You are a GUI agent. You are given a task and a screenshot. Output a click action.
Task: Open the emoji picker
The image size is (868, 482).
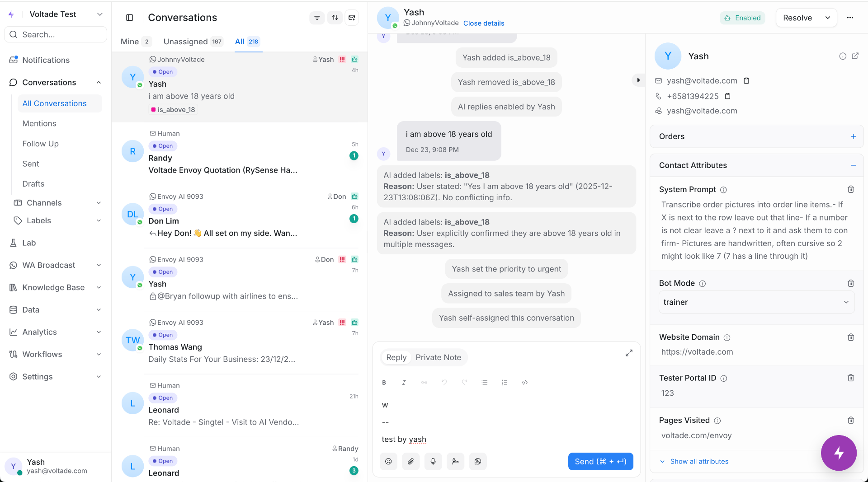click(388, 461)
